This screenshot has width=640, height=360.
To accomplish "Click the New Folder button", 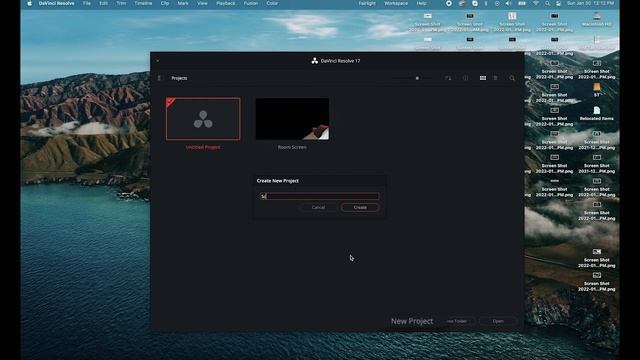I will (x=457, y=321).
